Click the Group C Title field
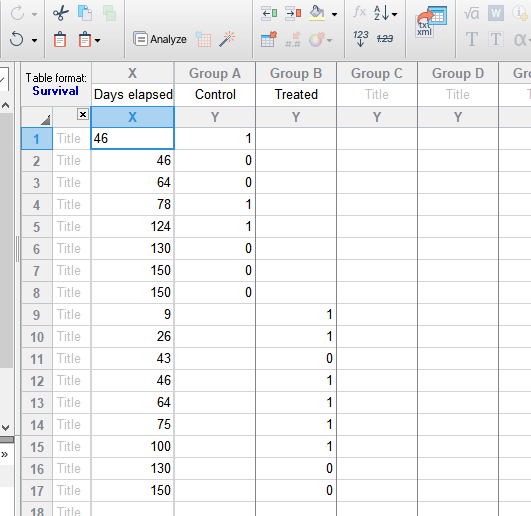Image resolution: width=531 pixels, height=516 pixels. pyautogui.click(x=377, y=94)
